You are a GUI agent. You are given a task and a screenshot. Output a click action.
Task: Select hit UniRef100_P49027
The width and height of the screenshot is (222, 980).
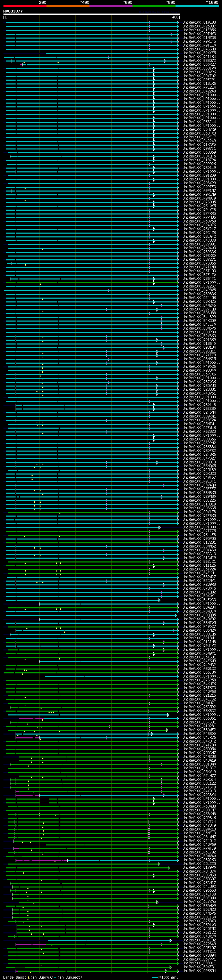click(x=199, y=626)
